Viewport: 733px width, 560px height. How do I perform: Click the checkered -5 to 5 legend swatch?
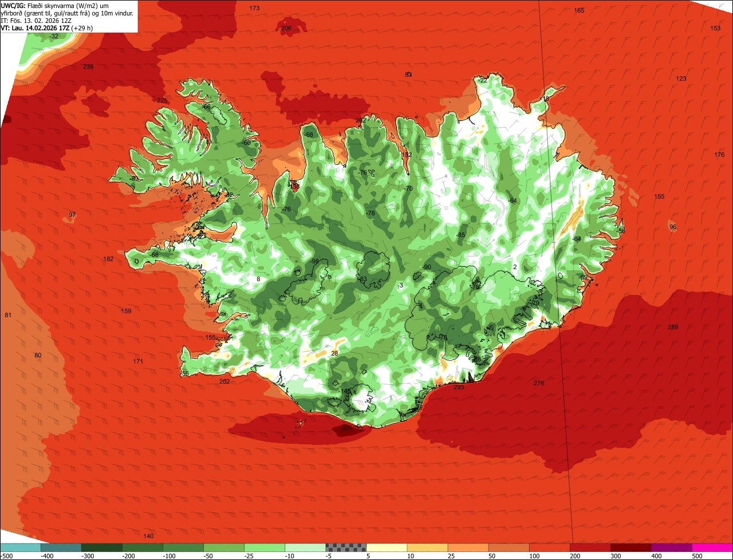345,547
